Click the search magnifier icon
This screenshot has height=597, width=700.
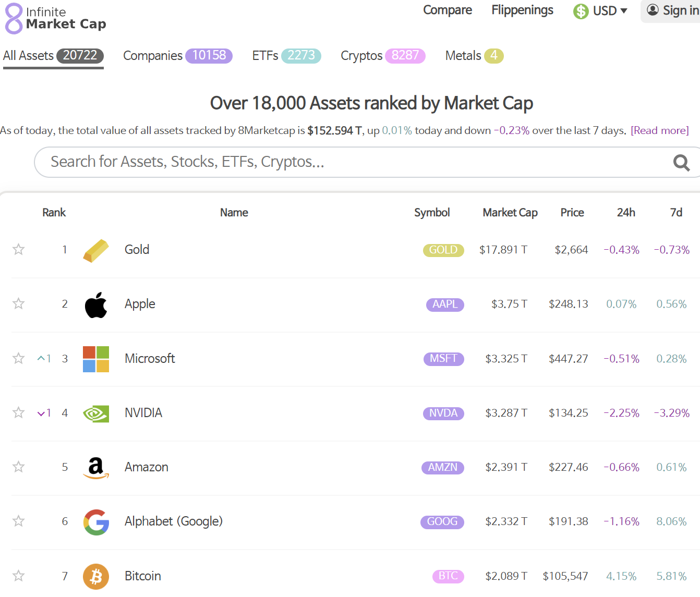click(x=681, y=163)
